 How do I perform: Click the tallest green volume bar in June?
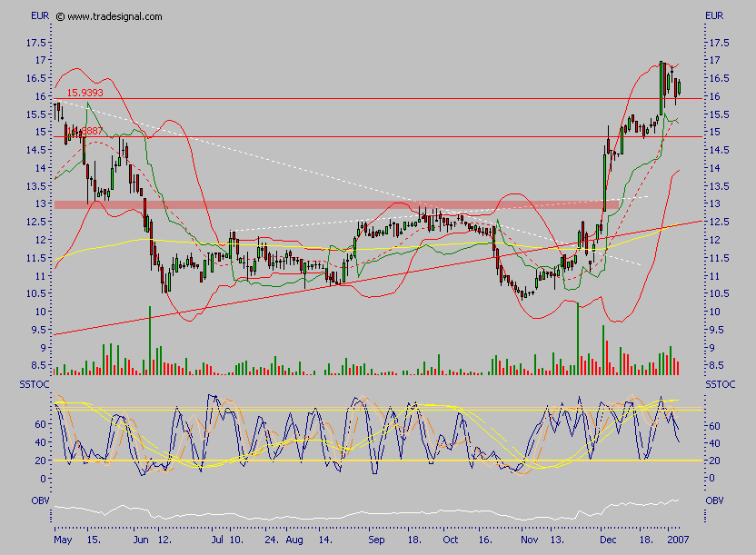(x=149, y=341)
